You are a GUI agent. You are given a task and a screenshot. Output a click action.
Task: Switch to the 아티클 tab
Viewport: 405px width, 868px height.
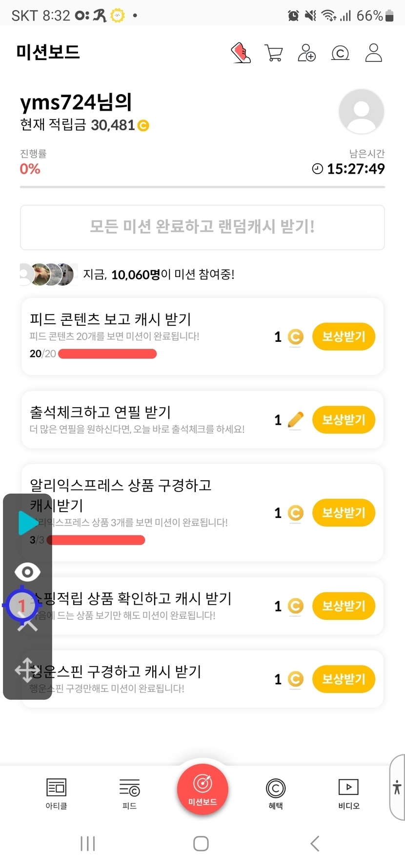[56, 793]
